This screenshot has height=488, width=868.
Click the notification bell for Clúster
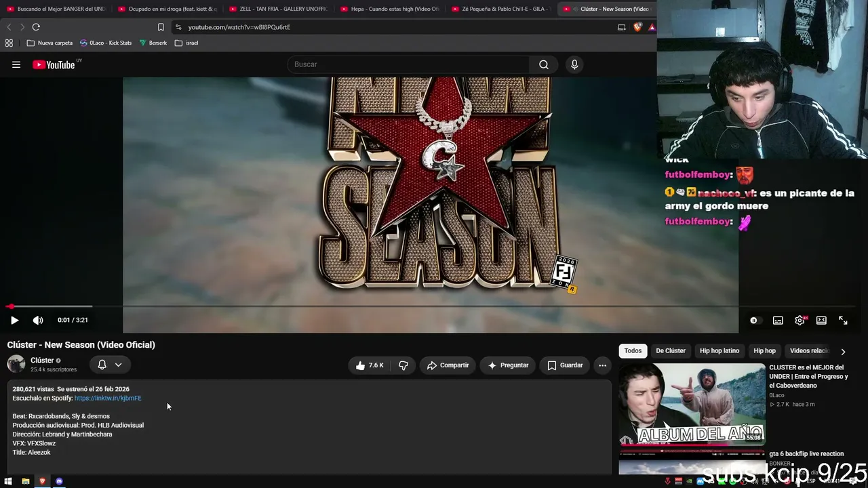tap(102, 365)
